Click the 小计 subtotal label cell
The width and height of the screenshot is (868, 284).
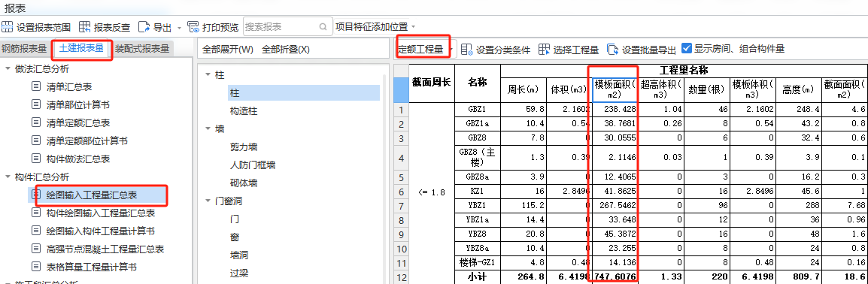pos(477,276)
